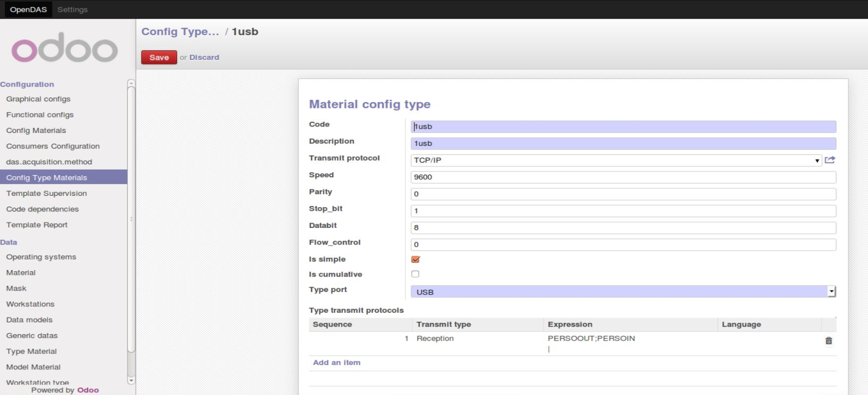The height and width of the screenshot is (395, 868).
Task: Add an item to transmit protocols
Action: [x=337, y=362]
